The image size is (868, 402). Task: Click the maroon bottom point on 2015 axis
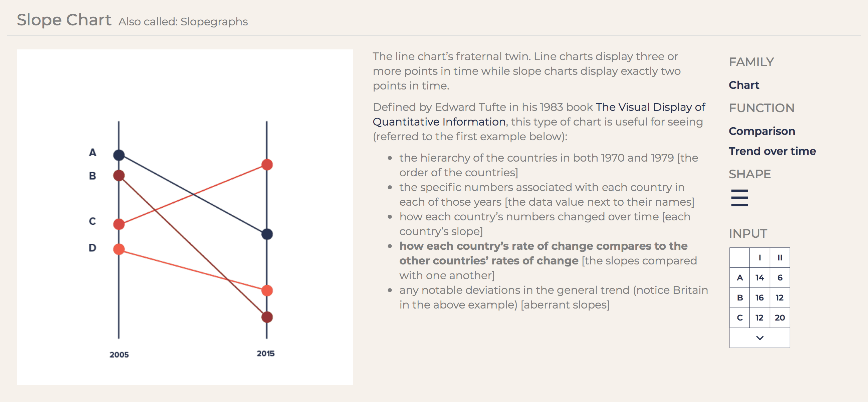tap(267, 317)
